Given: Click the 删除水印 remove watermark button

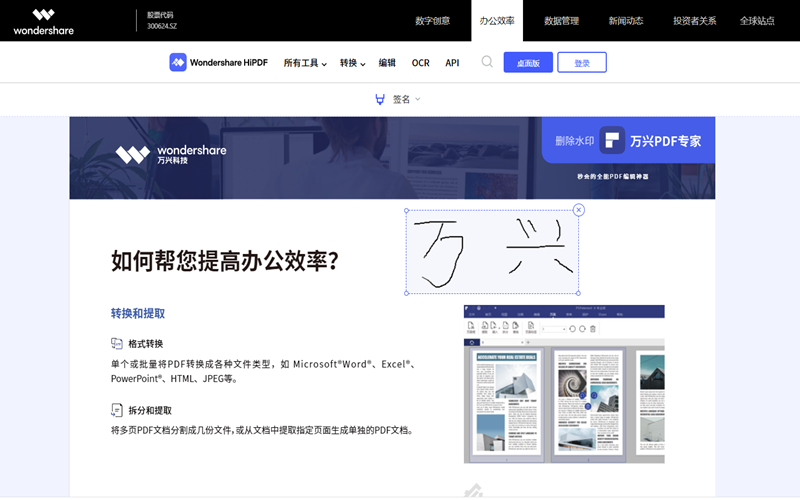Looking at the screenshot, I should click(574, 141).
